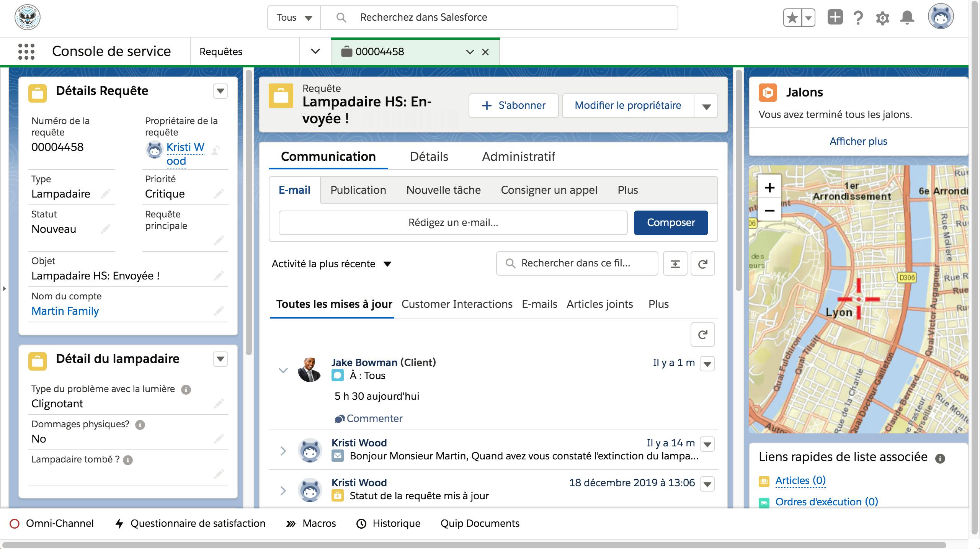Viewport: 980px width, 549px height.
Task: Edit the Statut field pencil icon
Action: tap(105, 229)
